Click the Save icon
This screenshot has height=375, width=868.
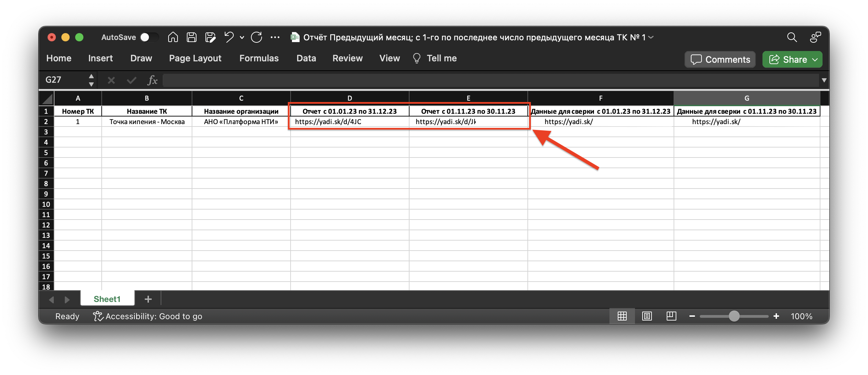click(x=192, y=37)
